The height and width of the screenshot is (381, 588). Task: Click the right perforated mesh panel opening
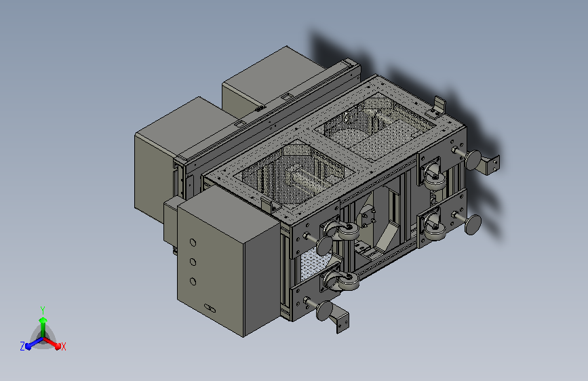click(376, 129)
